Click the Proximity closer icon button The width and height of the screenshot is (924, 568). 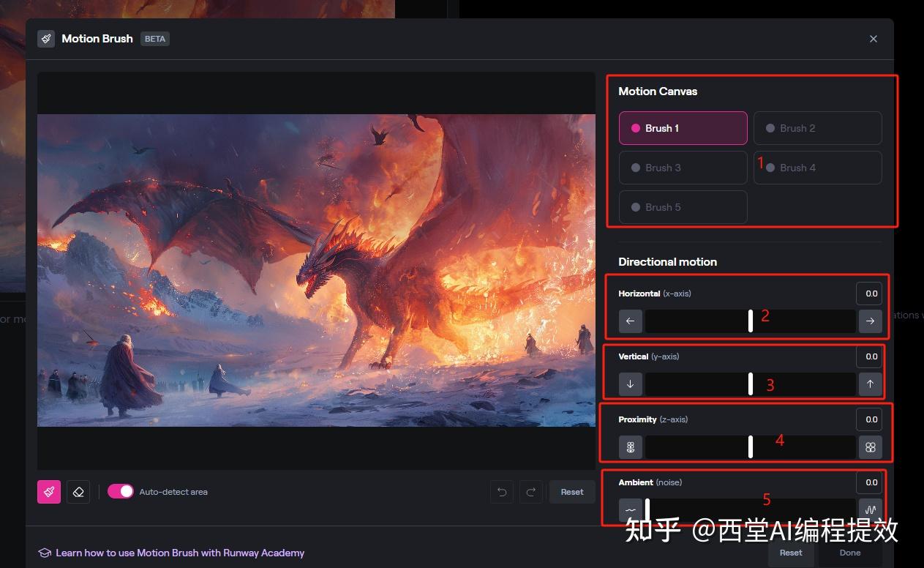pyautogui.click(x=871, y=446)
